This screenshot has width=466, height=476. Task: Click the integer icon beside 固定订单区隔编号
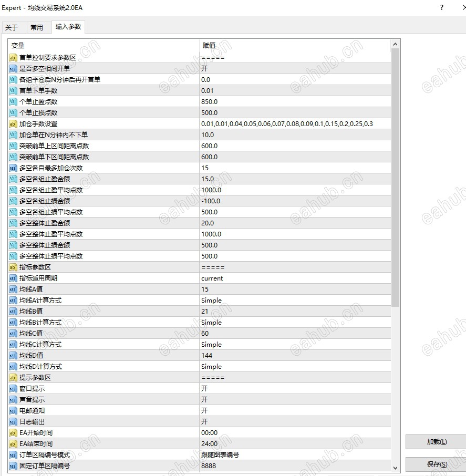point(13,465)
